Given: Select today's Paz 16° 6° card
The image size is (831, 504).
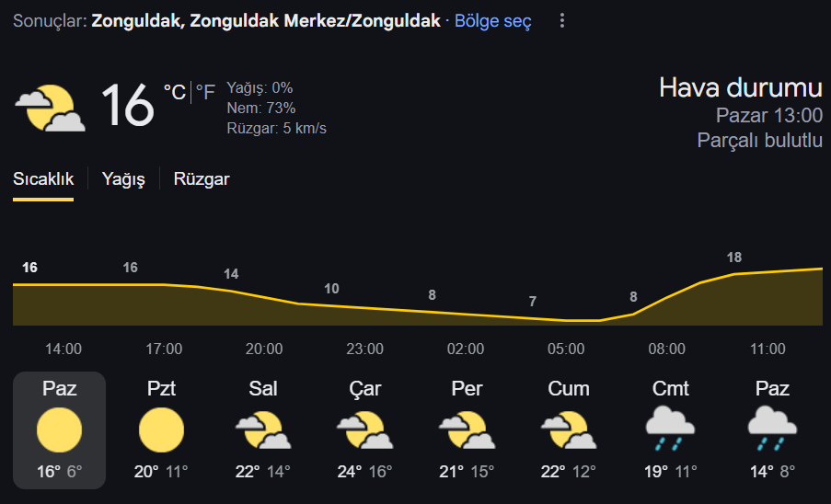Looking at the screenshot, I should [59, 430].
